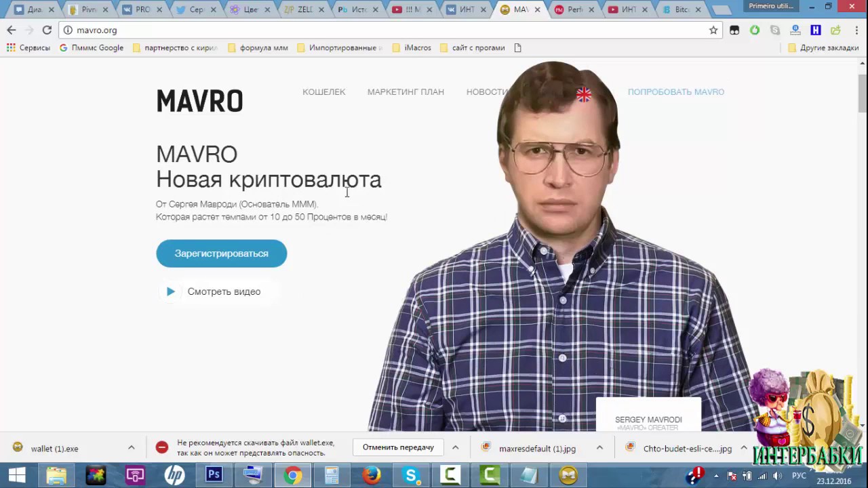
Task: Click the blank page bookmark icon
Action: point(518,47)
